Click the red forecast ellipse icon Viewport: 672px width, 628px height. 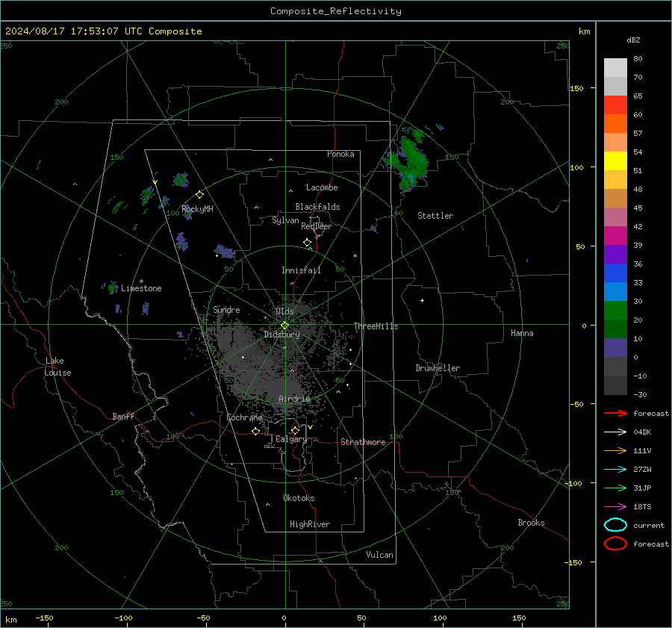click(x=615, y=544)
